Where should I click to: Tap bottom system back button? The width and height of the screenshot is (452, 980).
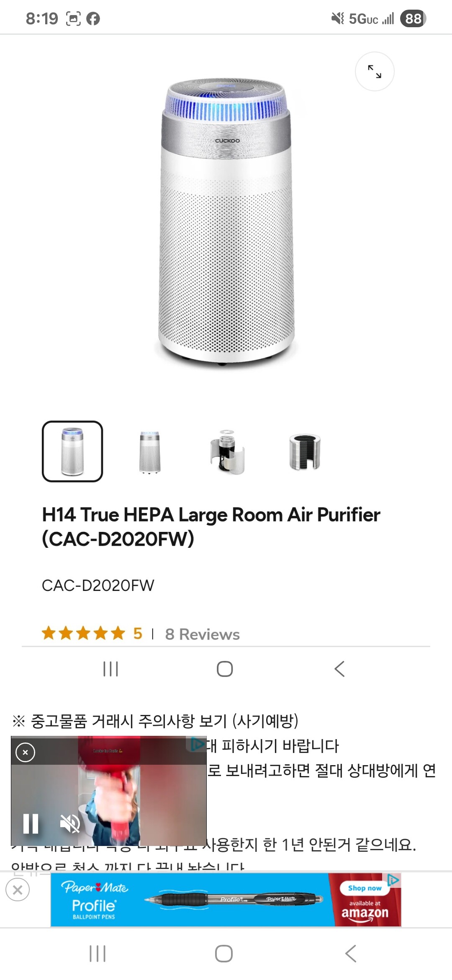[x=351, y=954]
